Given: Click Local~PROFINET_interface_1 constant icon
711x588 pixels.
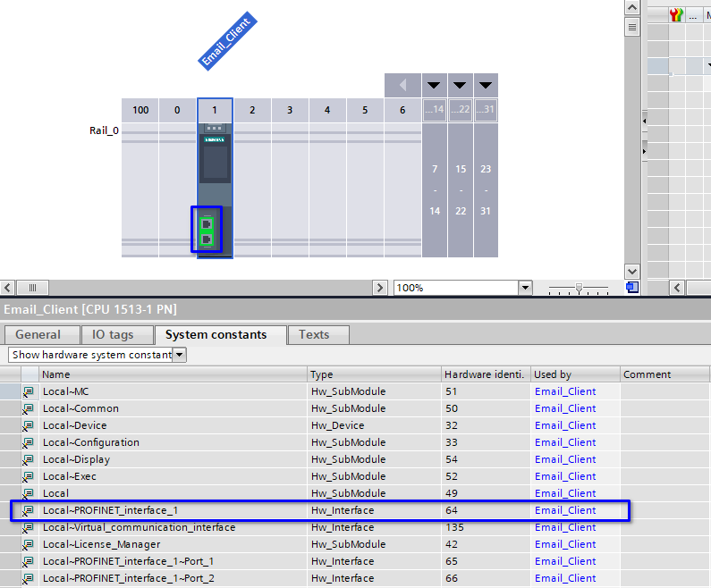Looking at the screenshot, I should coord(29,510).
